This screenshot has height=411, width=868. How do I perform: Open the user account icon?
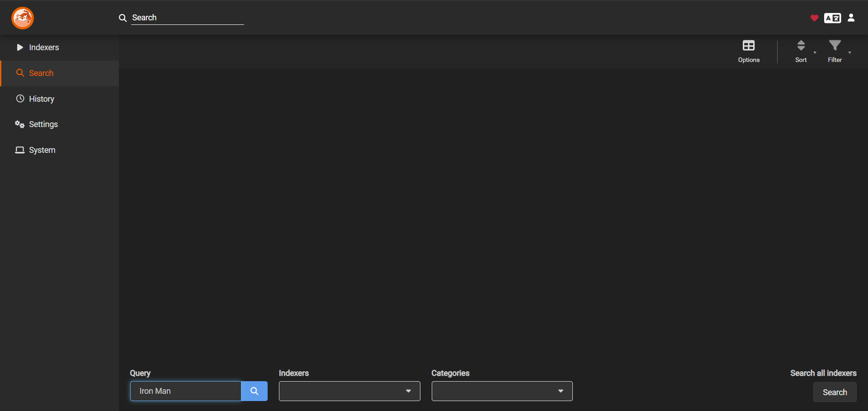pyautogui.click(x=851, y=18)
